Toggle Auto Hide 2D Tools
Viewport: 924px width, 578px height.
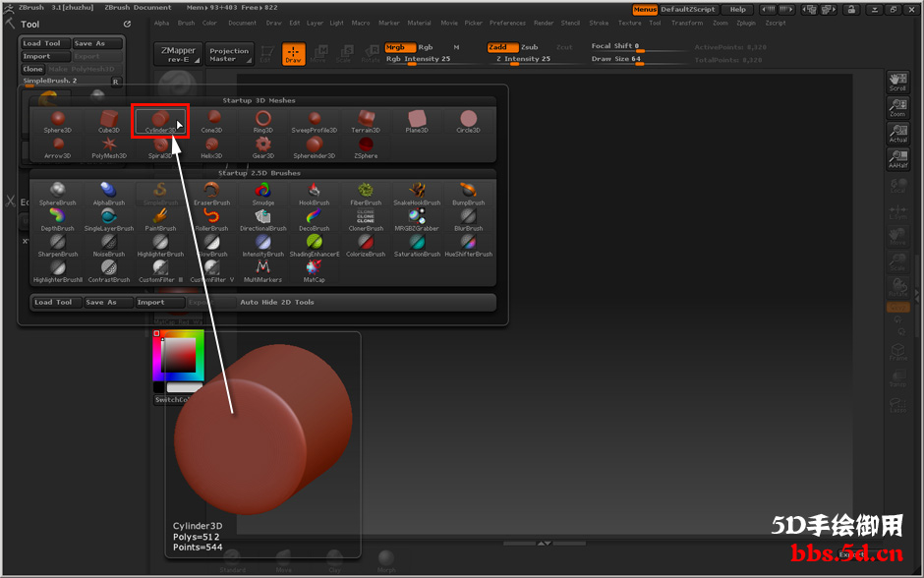coord(277,302)
